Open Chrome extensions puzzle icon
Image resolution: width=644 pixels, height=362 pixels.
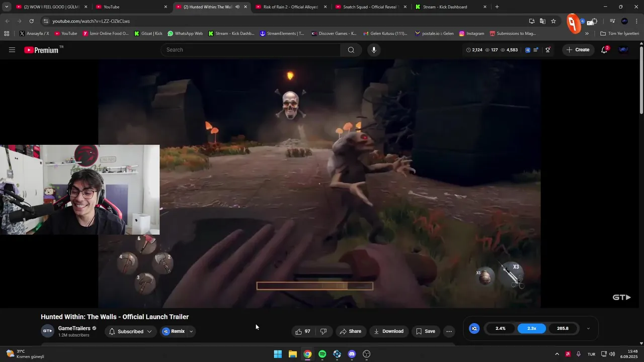(594, 21)
